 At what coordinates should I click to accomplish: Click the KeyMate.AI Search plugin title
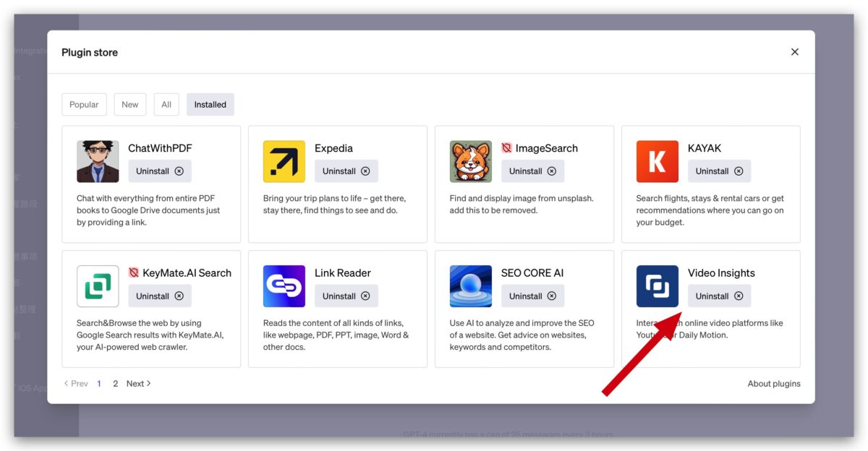tap(187, 273)
